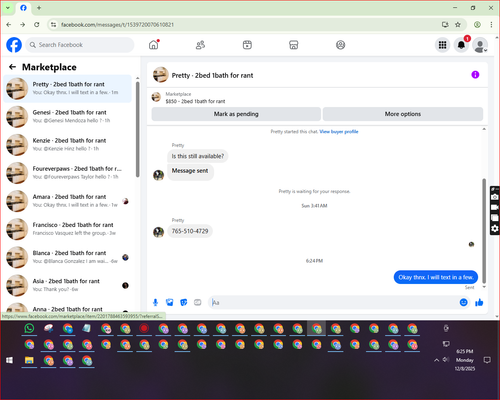The image size is (500, 400).
Task: Open Chrome profile icon
Action: [x=477, y=24]
